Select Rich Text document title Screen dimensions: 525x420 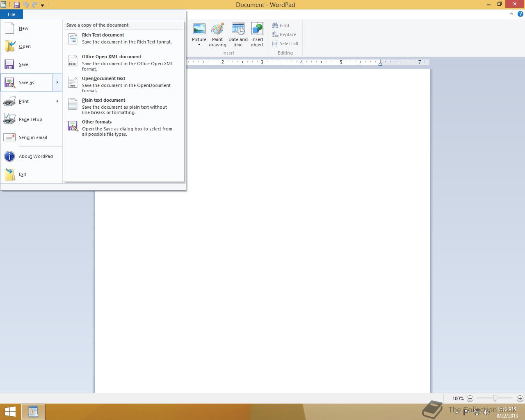pos(103,35)
